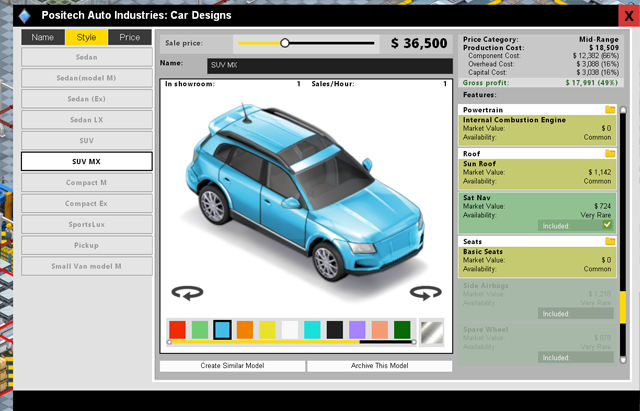640x411 pixels.
Task: Choose the dark green paint swatch
Action: click(402, 330)
